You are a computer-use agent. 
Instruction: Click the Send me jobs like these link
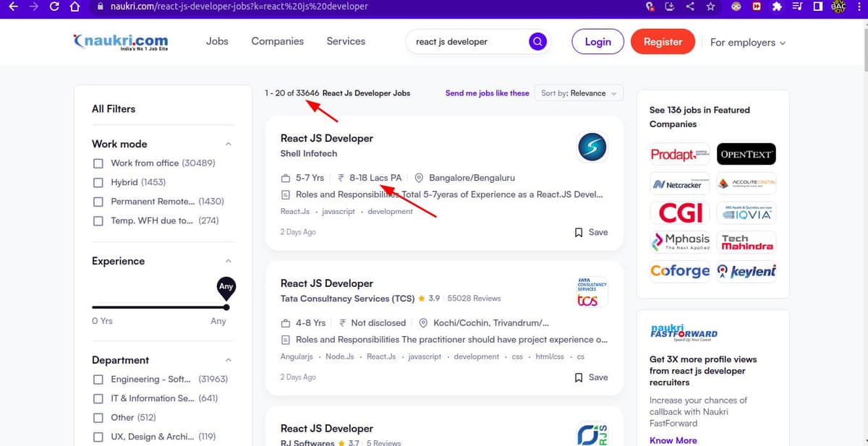tap(487, 93)
